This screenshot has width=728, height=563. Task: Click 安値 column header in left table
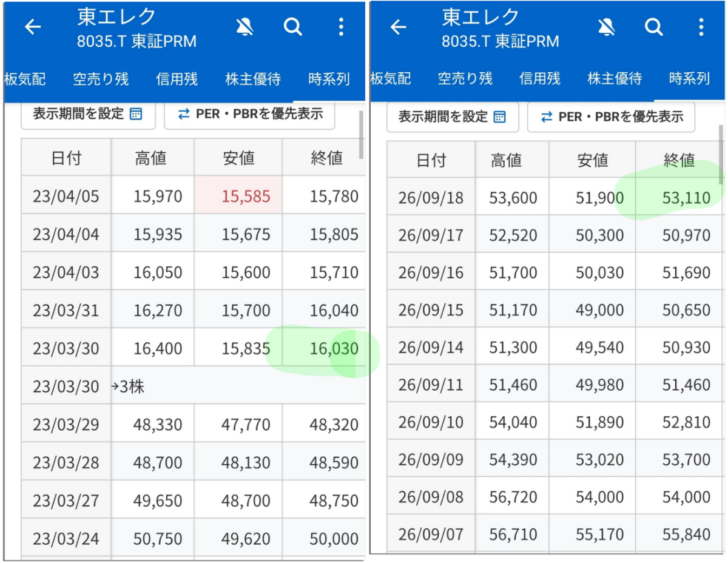(x=238, y=158)
